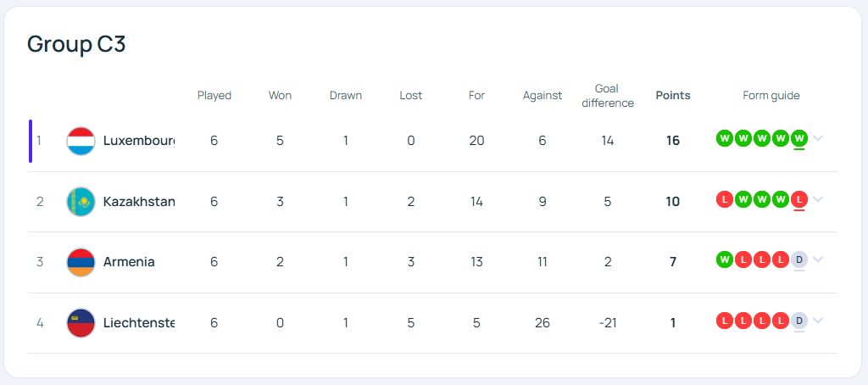
Task: Open the Kazakhstan team link
Action: tap(139, 202)
